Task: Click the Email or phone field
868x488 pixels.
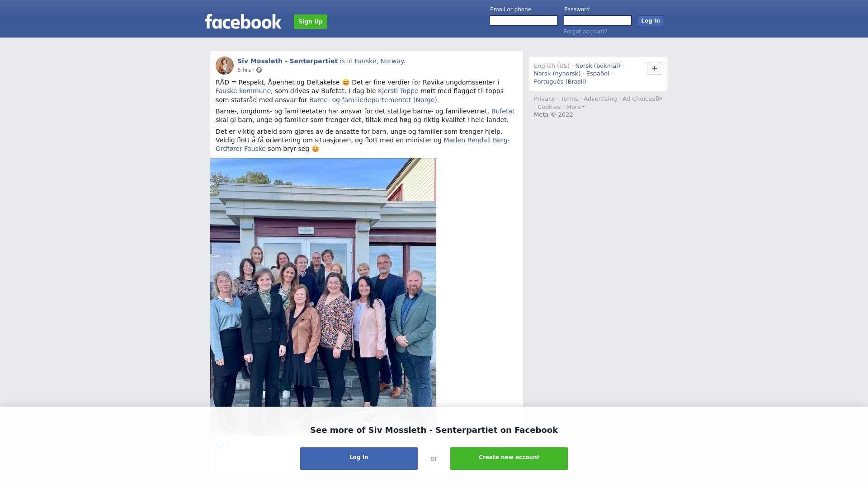Action: point(524,21)
